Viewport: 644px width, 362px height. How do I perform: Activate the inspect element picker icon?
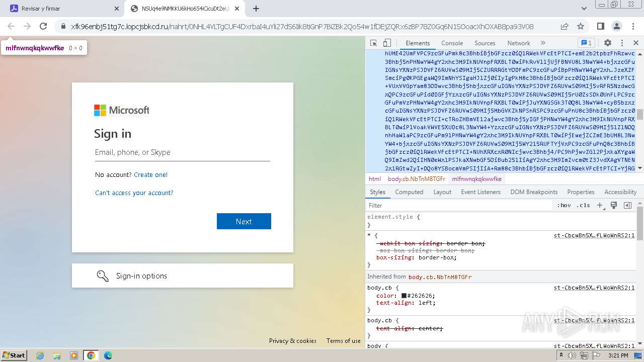[373, 43]
